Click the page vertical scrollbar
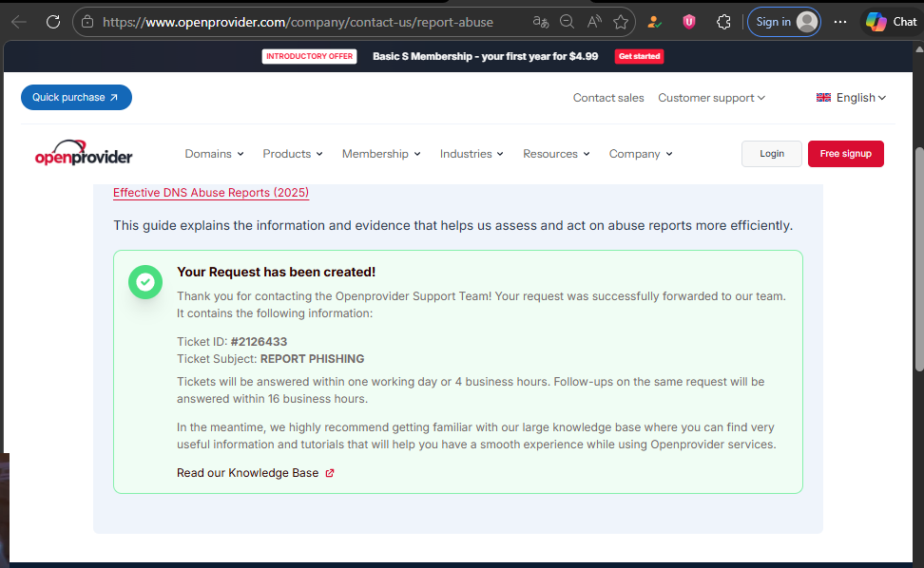 (x=918, y=259)
